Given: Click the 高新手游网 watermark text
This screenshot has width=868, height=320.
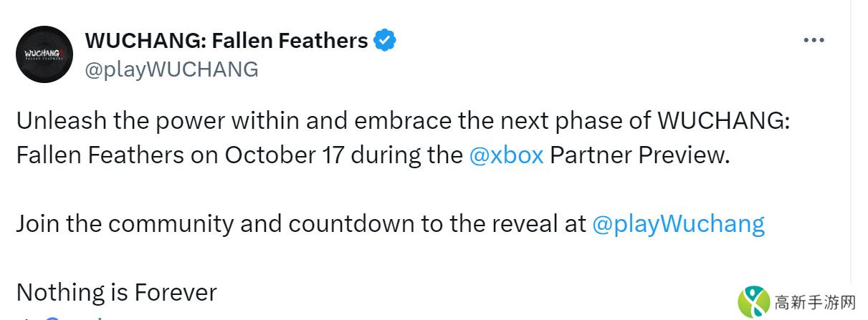Looking at the screenshot, I should coord(815,303).
